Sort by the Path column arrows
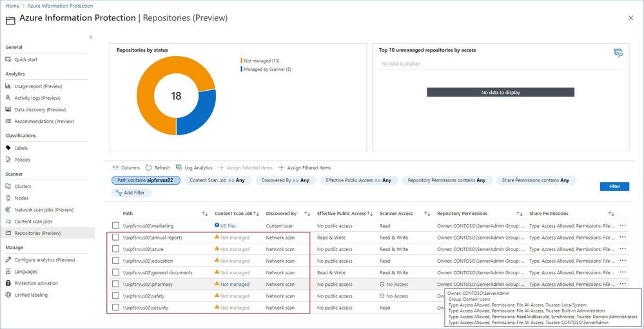The image size is (644, 329). click(205, 214)
